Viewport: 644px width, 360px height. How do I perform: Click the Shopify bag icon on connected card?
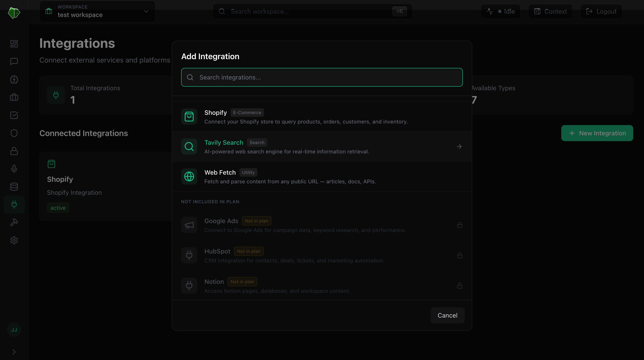(x=51, y=164)
